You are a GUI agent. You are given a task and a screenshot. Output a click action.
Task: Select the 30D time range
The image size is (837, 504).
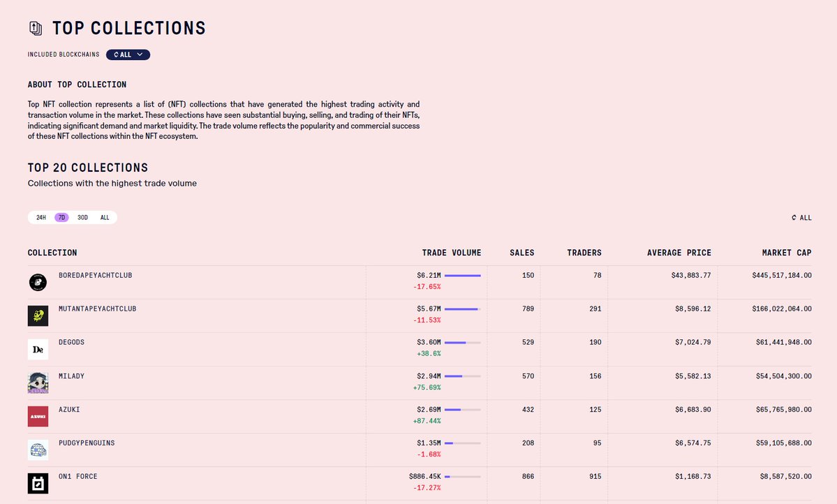click(x=82, y=217)
